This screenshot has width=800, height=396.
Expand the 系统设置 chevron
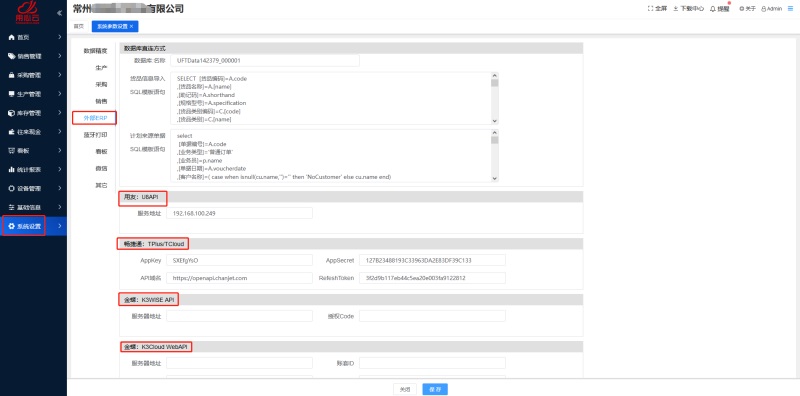(60, 226)
